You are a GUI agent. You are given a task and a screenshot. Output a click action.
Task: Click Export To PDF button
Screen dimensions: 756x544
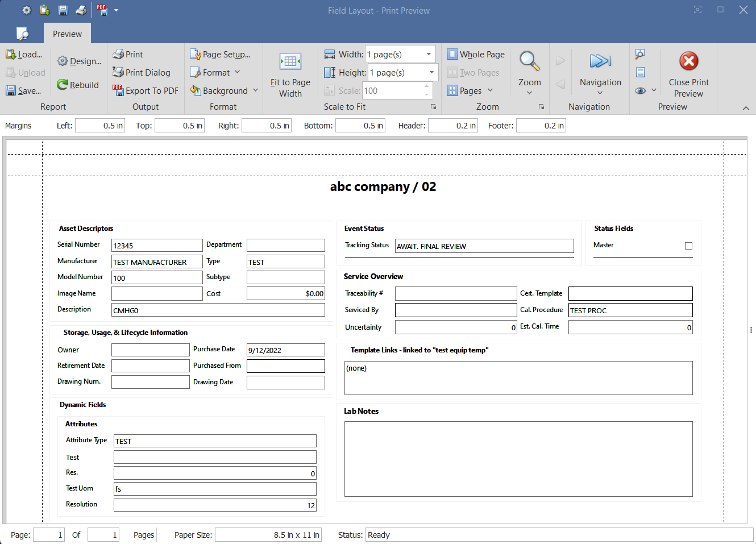click(x=146, y=91)
